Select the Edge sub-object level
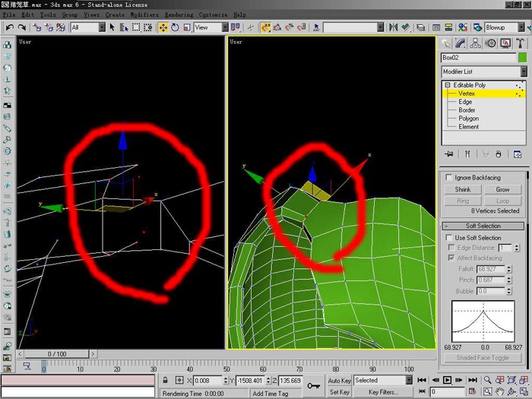Image resolution: width=532 pixels, height=399 pixels. point(465,102)
